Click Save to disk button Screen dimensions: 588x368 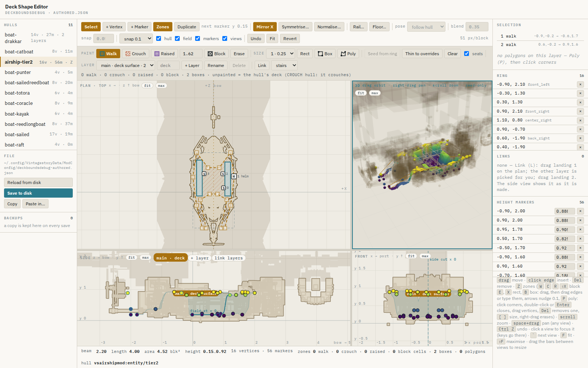tap(38, 193)
